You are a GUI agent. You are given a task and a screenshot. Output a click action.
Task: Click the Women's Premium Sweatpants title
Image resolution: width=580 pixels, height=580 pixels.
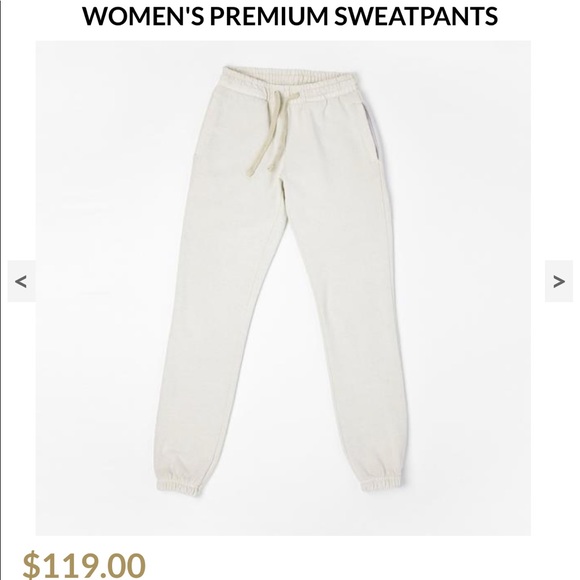pos(290,16)
